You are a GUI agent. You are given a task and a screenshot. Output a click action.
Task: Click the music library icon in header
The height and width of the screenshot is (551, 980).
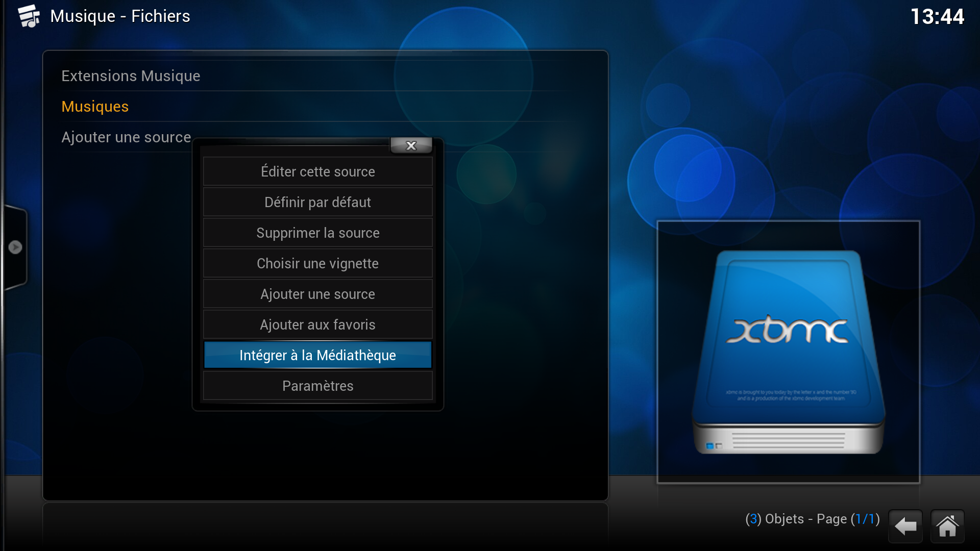pos(29,16)
